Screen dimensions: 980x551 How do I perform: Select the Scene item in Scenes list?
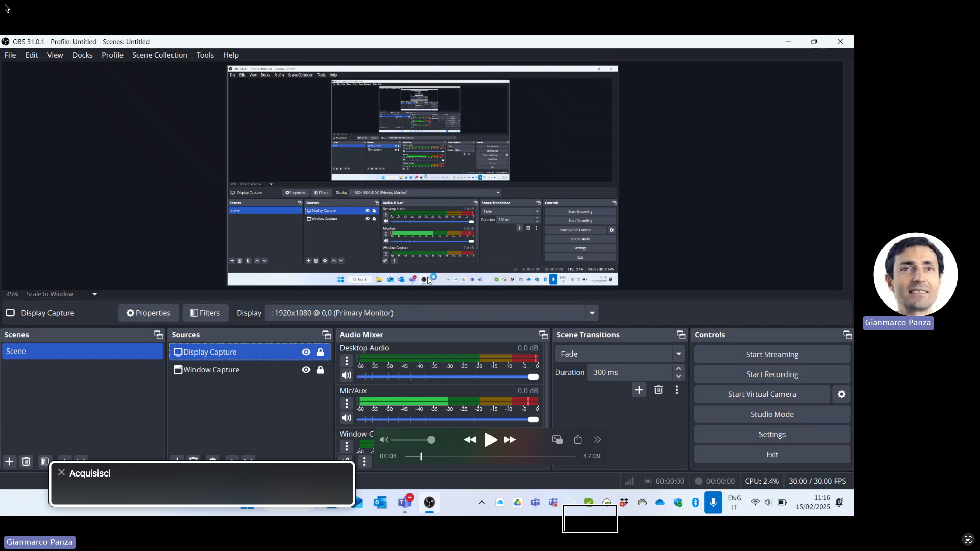pos(83,352)
